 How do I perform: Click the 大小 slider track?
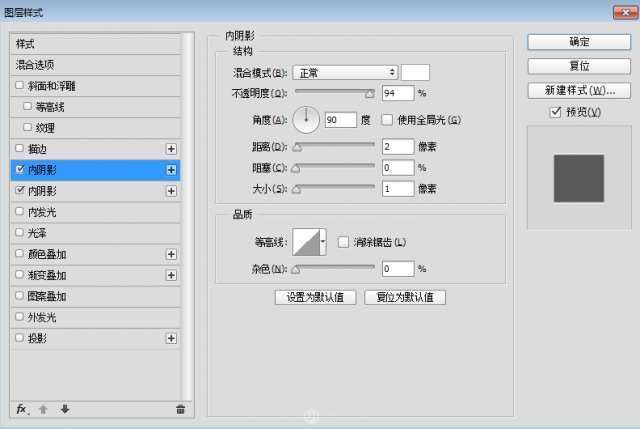pos(335,188)
